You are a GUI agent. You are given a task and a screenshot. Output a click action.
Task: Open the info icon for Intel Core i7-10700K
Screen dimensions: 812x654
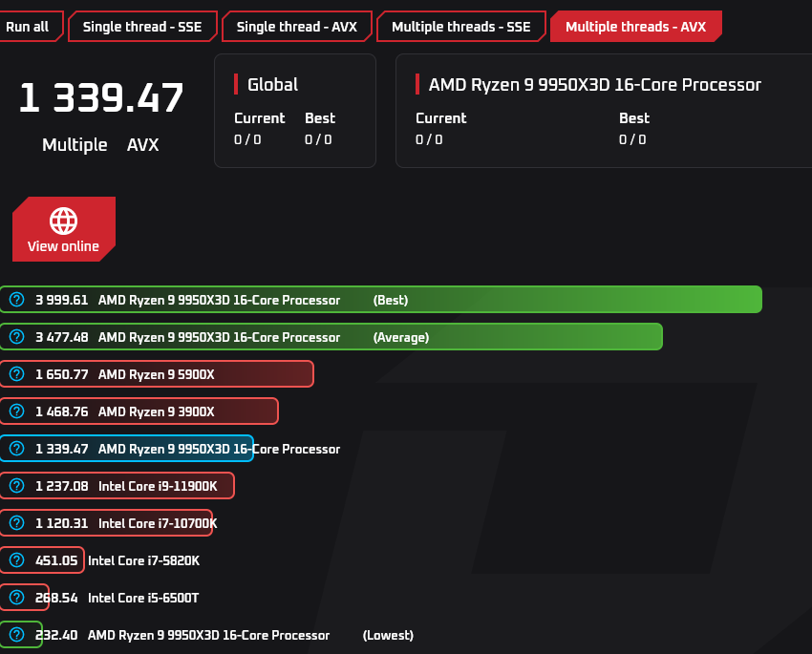(x=16, y=523)
